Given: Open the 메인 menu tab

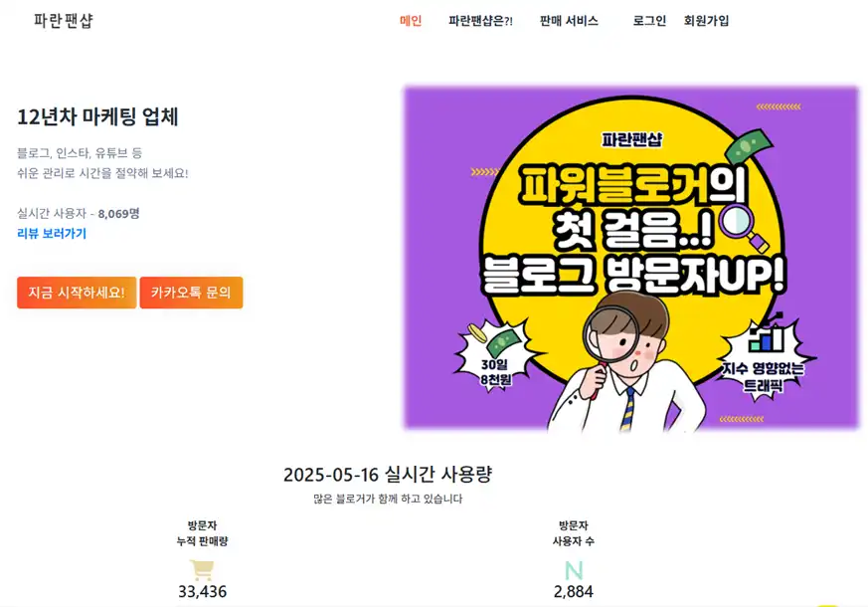Looking at the screenshot, I should 411,21.
